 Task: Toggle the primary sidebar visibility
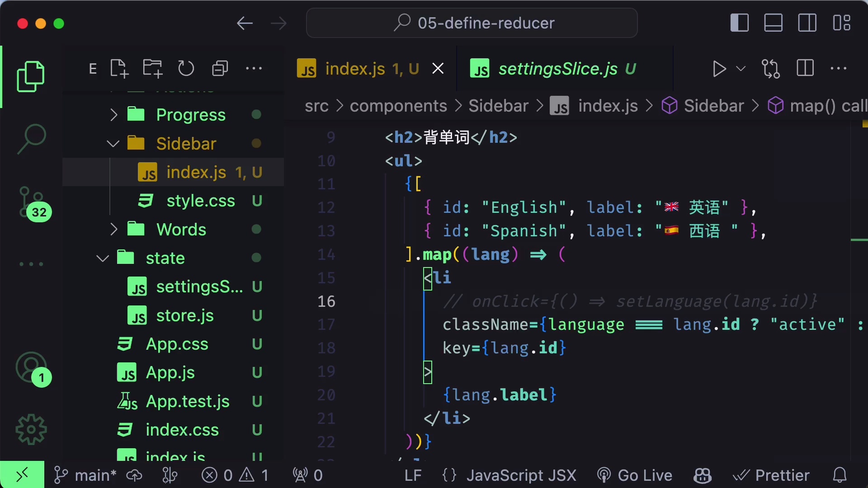pos(739,22)
